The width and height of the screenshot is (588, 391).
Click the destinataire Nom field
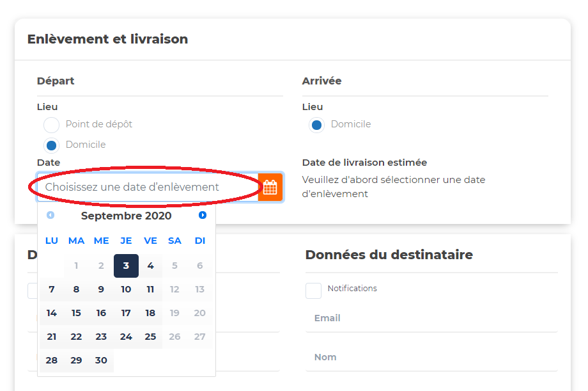(x=431, y=357)
